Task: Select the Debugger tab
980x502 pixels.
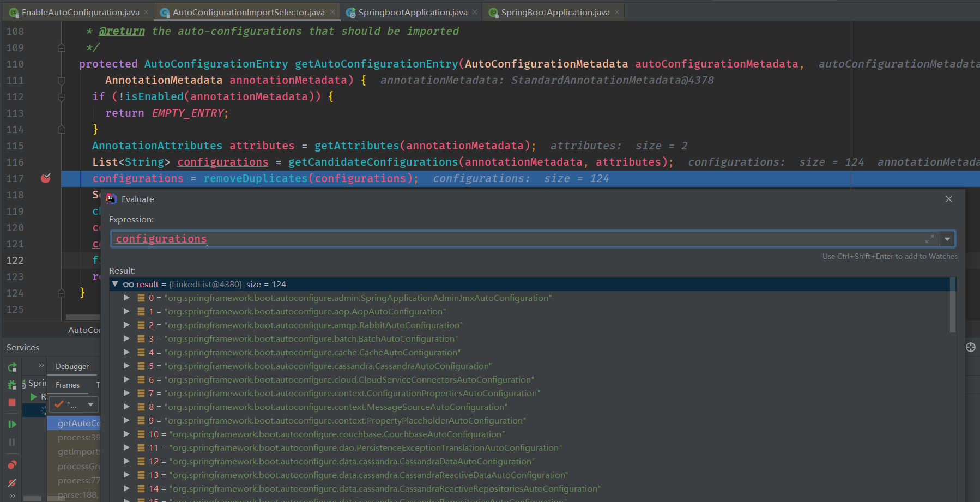Action: (72, 366)
